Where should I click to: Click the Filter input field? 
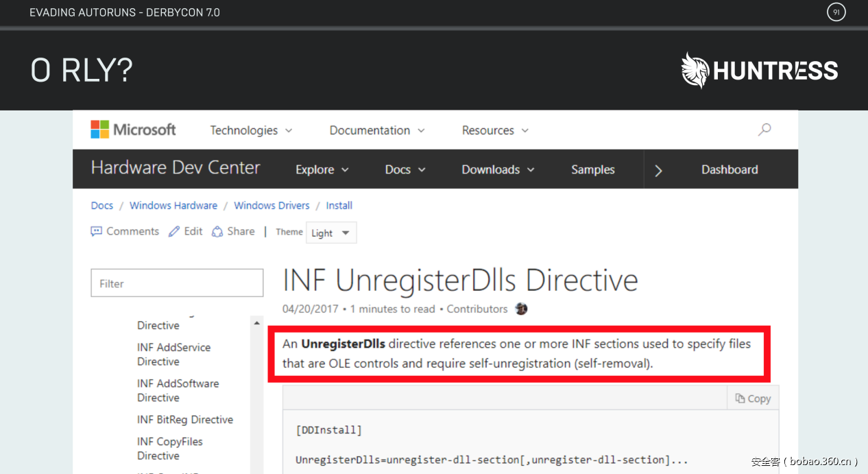pos(177,283)
